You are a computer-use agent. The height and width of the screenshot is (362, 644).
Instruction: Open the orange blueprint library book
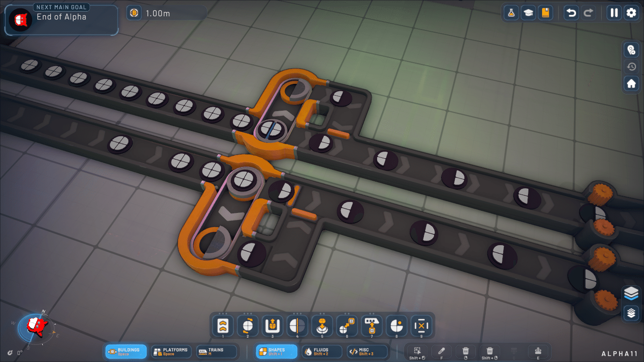546,13
